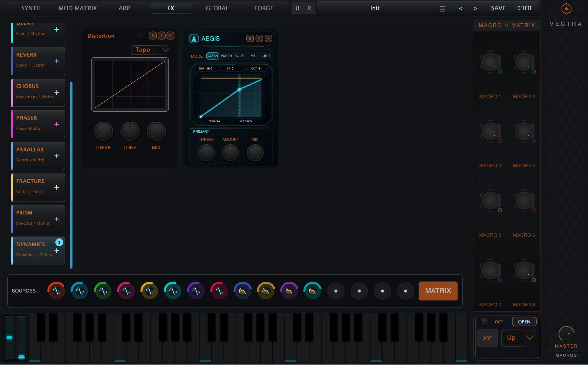Click the OCT small knob
This screenshot has height=365, width=588.
[484, 322]
